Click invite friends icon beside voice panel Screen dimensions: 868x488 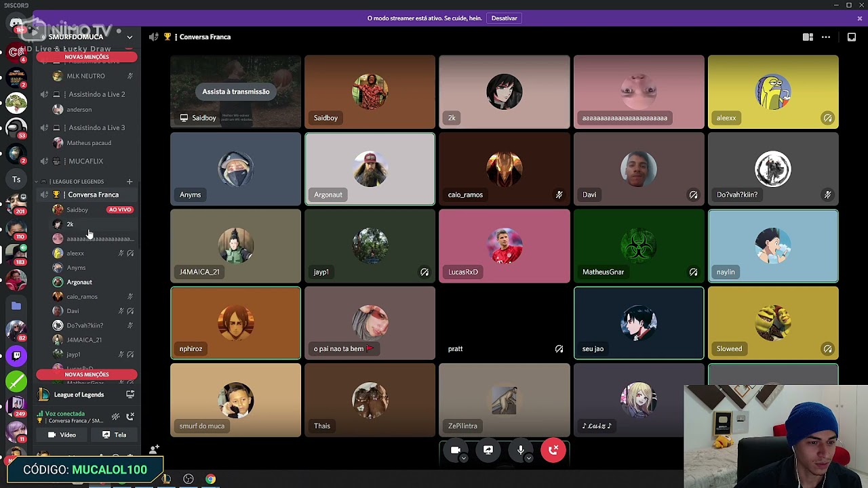point(155,449)
